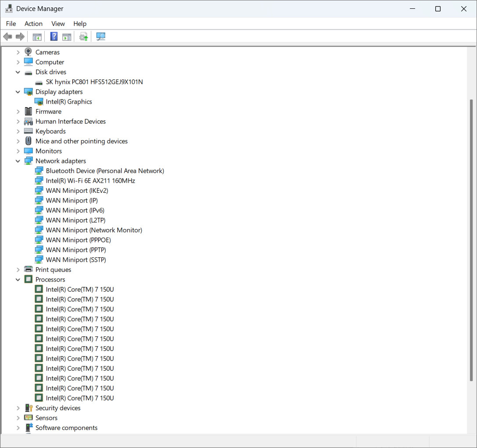
Task: Click the Back arrow toolbar icon
Action: tap(7, 37)
